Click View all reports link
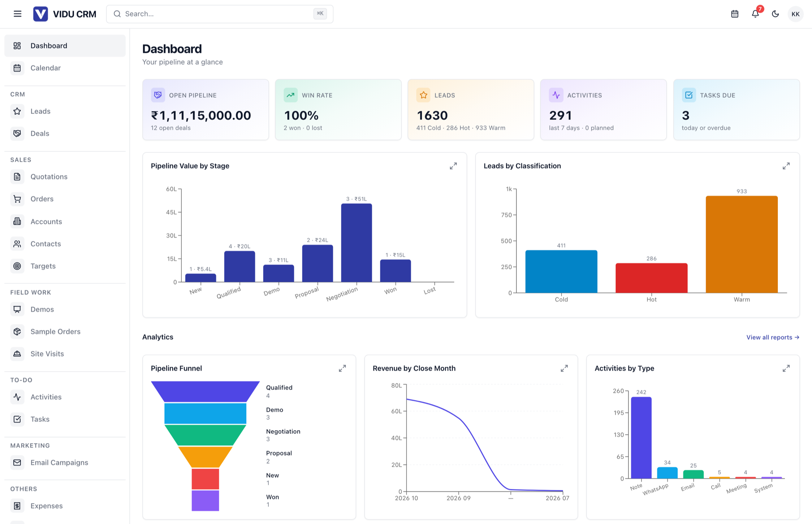The image size is (812, 524). click(773, 337)
